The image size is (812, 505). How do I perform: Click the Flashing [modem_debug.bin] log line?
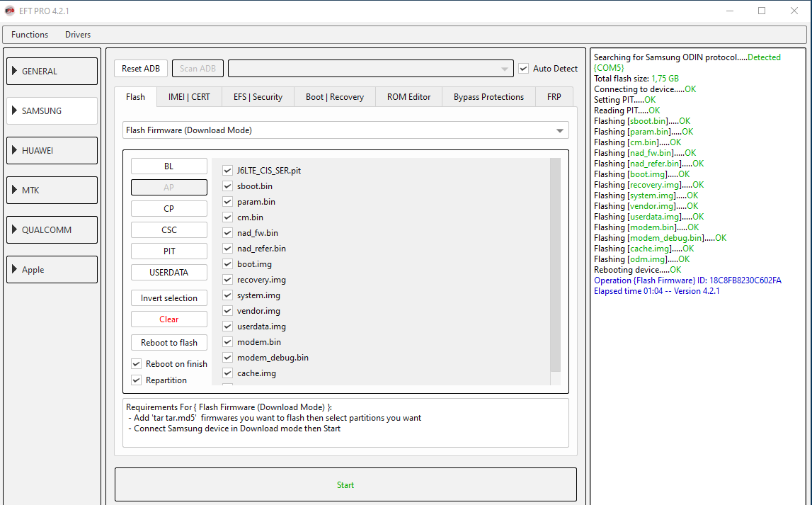coord(661,238)
